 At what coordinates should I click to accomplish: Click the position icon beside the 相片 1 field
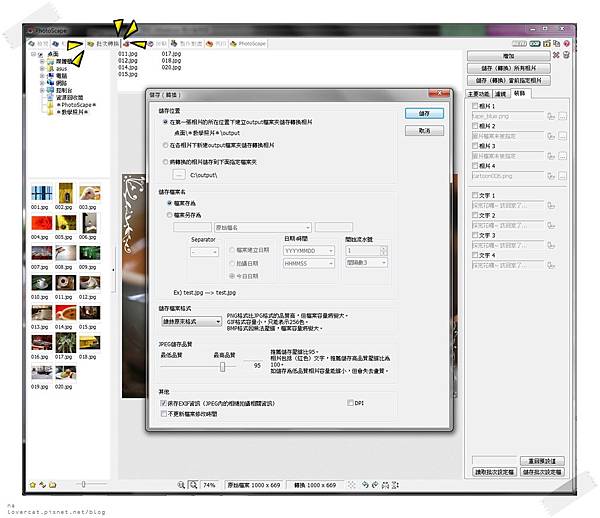tap(551, 116)
